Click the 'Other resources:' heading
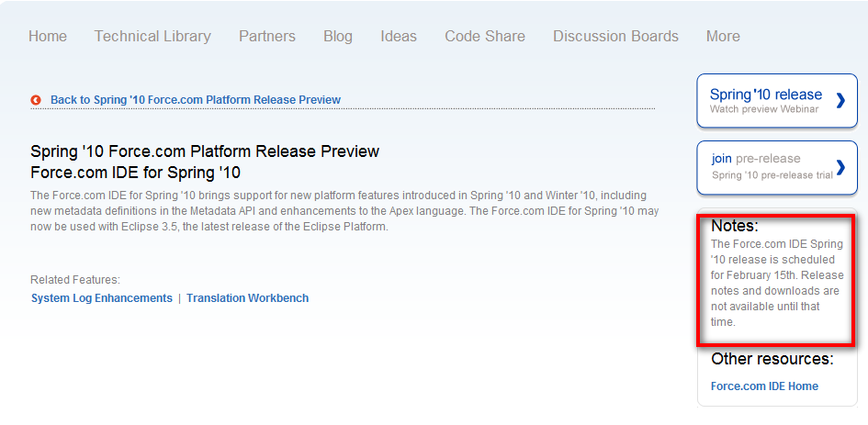This screenshot has height=425, width=868. click(772, 359)
